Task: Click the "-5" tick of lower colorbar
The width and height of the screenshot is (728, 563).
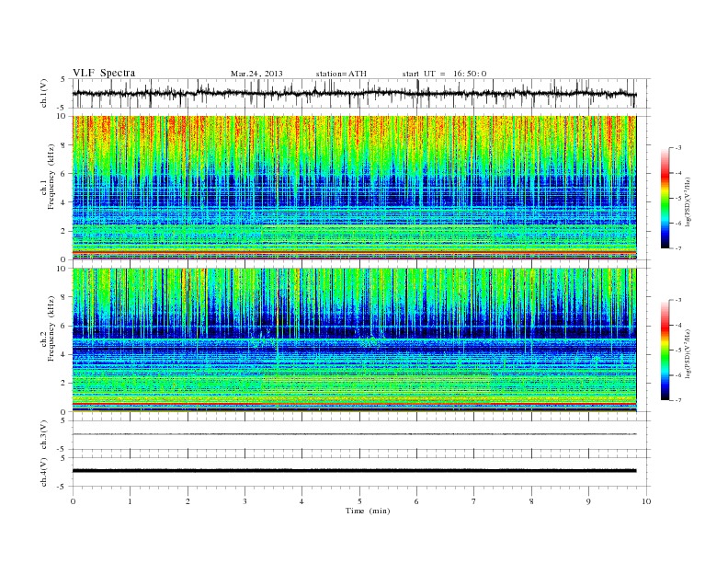Action: tap(678, 350)
